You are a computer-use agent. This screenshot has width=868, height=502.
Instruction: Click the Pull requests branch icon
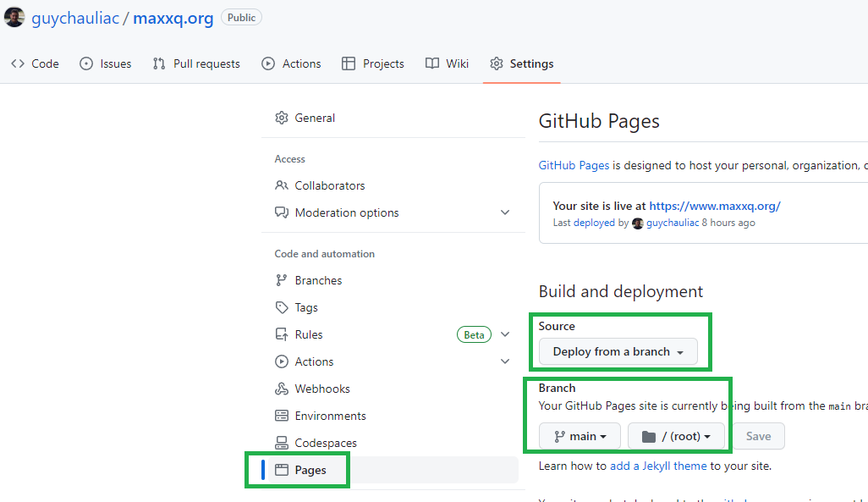click(x=159, y=63)
